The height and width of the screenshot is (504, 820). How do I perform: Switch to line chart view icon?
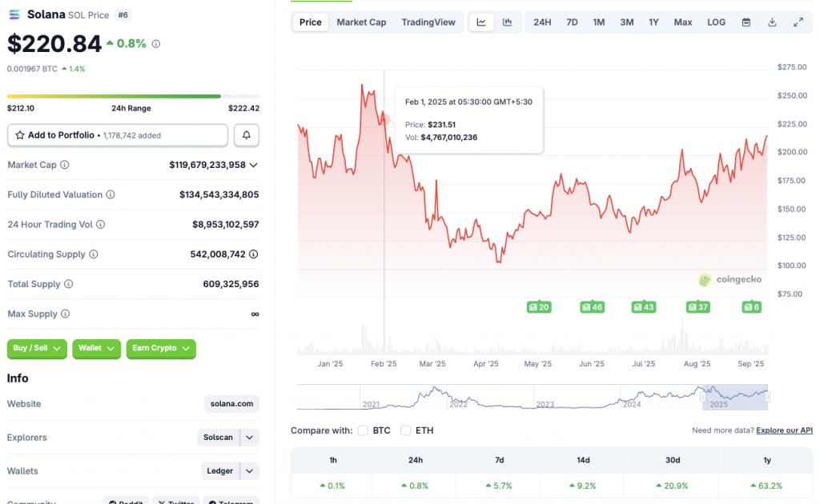pos(481,22)
